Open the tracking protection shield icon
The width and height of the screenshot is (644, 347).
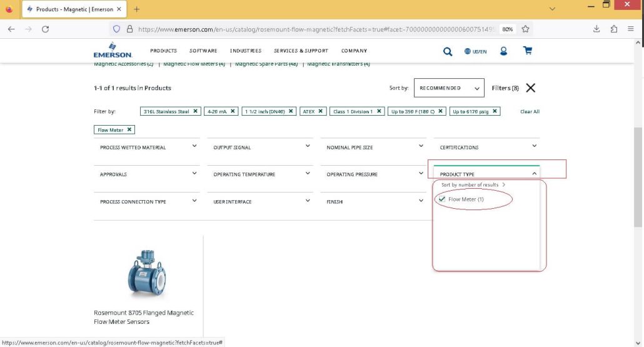117,29
